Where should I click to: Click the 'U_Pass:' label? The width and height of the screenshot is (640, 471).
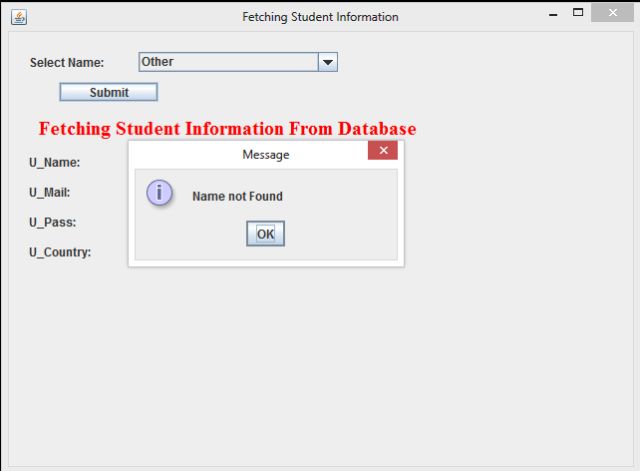coord(53,222)
